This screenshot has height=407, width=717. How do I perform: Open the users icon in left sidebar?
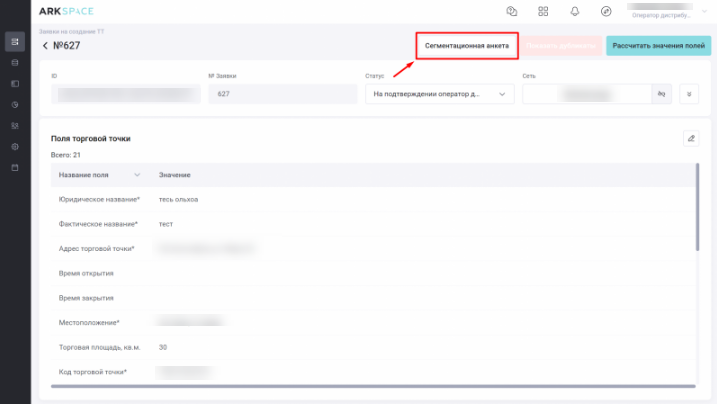(x=14, y=125)
